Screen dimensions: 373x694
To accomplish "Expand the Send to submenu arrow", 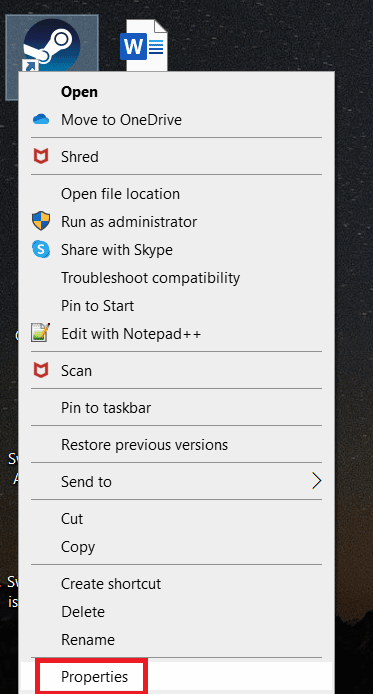I will point(316,481).
